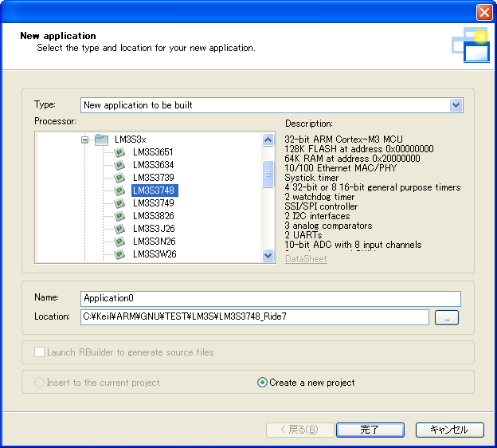This screenshot has height=448, width=497.
Task: Click the chip icon beside LM3S3651
Action: 119,152
